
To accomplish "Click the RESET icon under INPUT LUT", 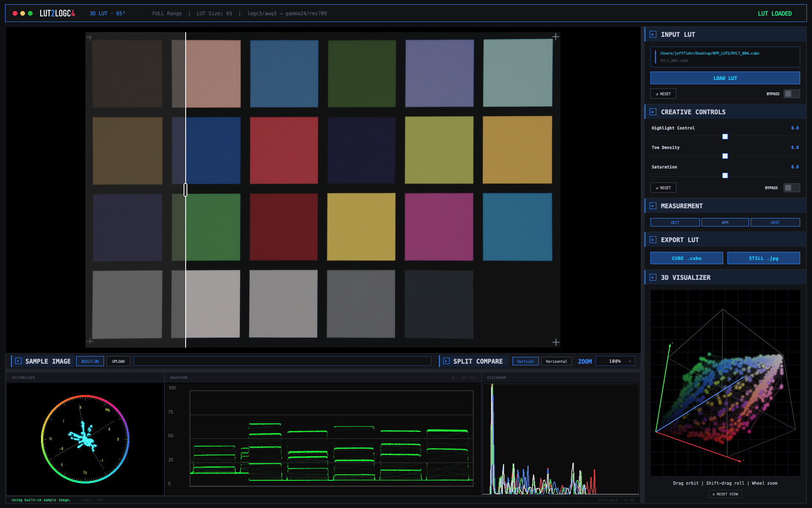I will coord(663,94).
